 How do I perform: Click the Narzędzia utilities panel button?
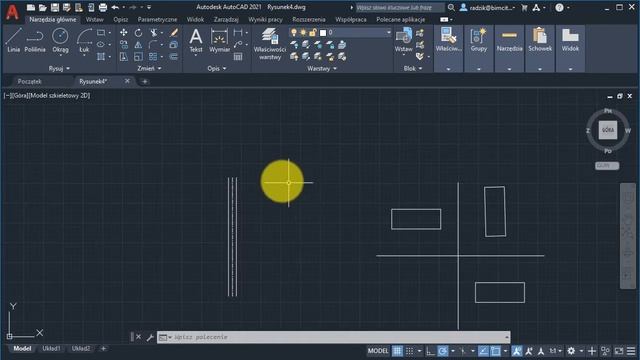(509, 48)
